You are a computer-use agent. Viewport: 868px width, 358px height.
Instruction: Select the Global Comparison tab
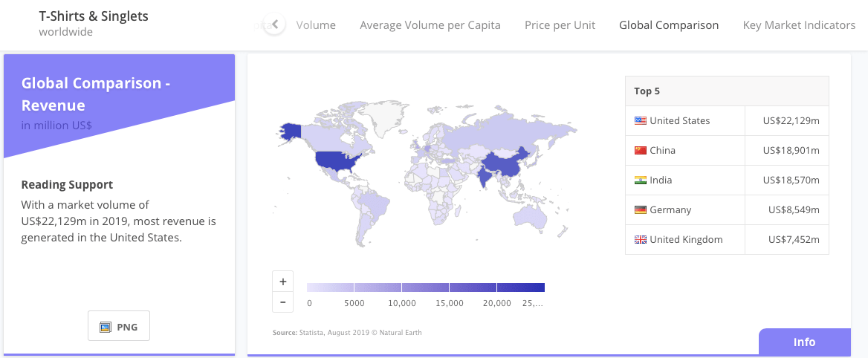coord(669,25)
